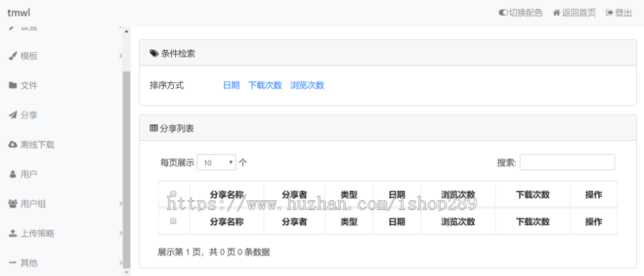Click the sidebar scrollbar down arrow
The image size is (644, 276).
127,272
